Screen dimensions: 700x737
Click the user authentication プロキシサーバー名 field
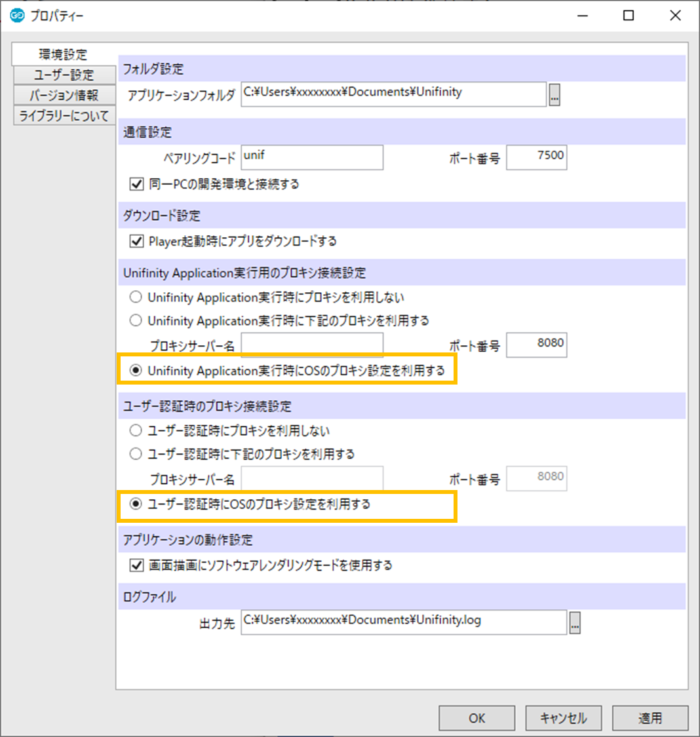tap(312, 478)
